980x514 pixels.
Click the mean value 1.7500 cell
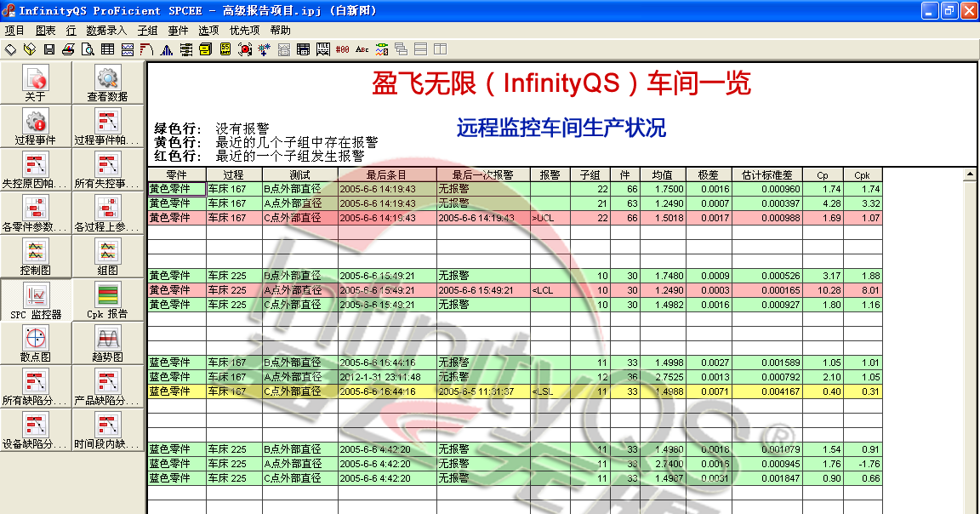coord(663,189)
